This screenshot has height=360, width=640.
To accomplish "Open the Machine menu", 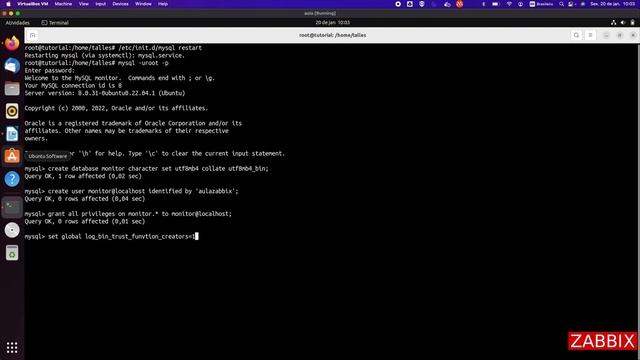I will [x=63, y=4].
